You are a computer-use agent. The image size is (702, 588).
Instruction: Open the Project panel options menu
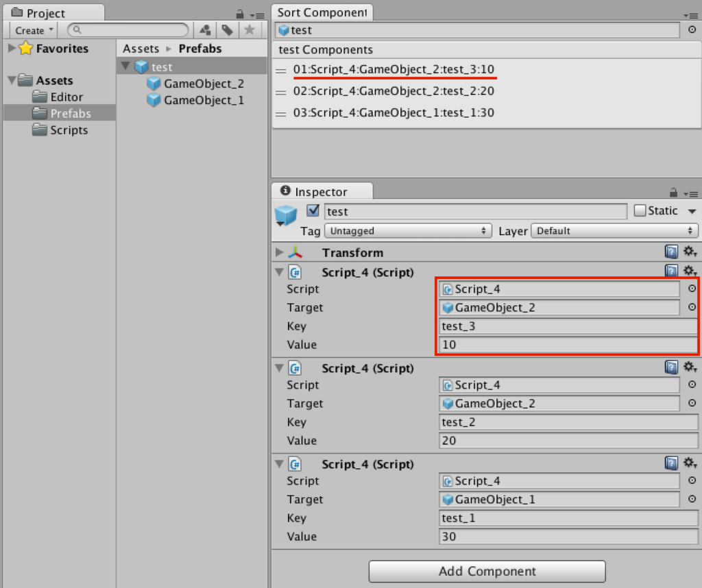(258, 15)
